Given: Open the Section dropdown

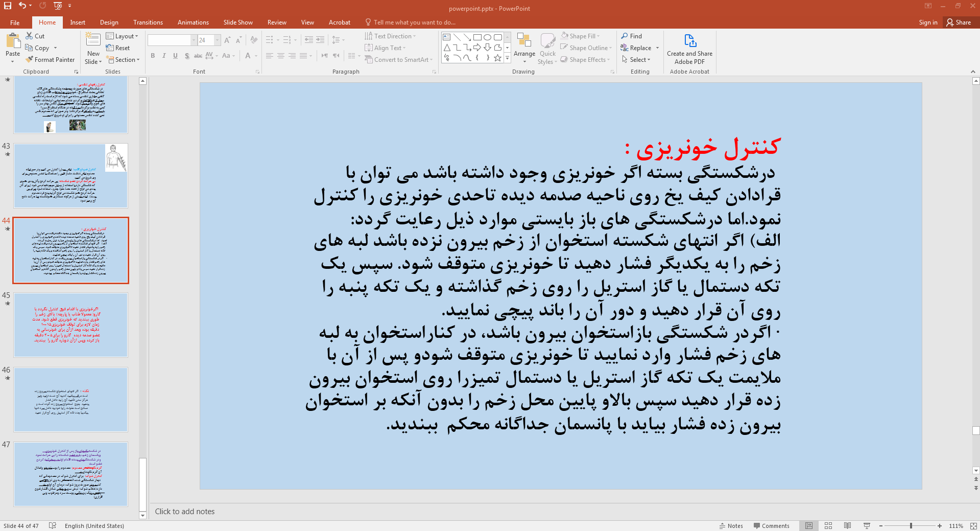Looking at the screenshot, I should coord(123,59).
